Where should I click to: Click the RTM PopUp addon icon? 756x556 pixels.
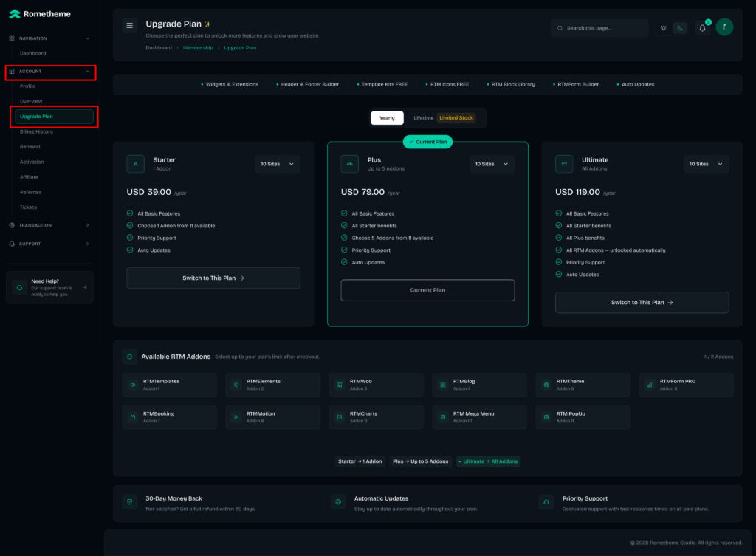click(x=546, y=417)
